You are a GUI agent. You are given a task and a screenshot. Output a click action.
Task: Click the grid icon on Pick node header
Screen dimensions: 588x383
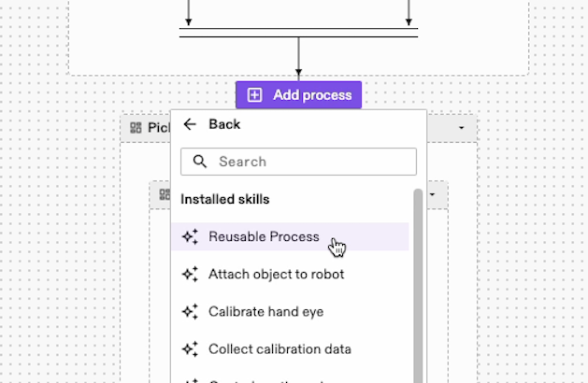click(x=136, y=128)
